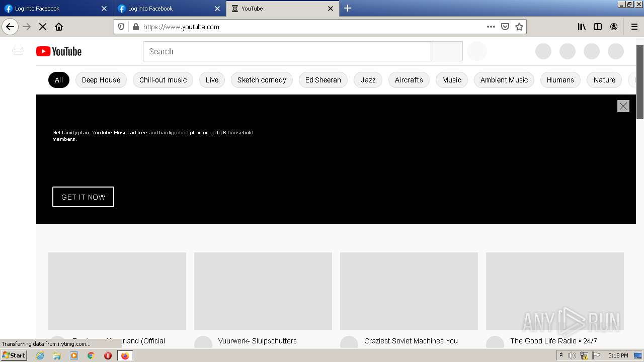The height and width of the screenshot is (362, 644).
Task: Open the YouTube hamburger guide menu
Action: tap(18, 51)
